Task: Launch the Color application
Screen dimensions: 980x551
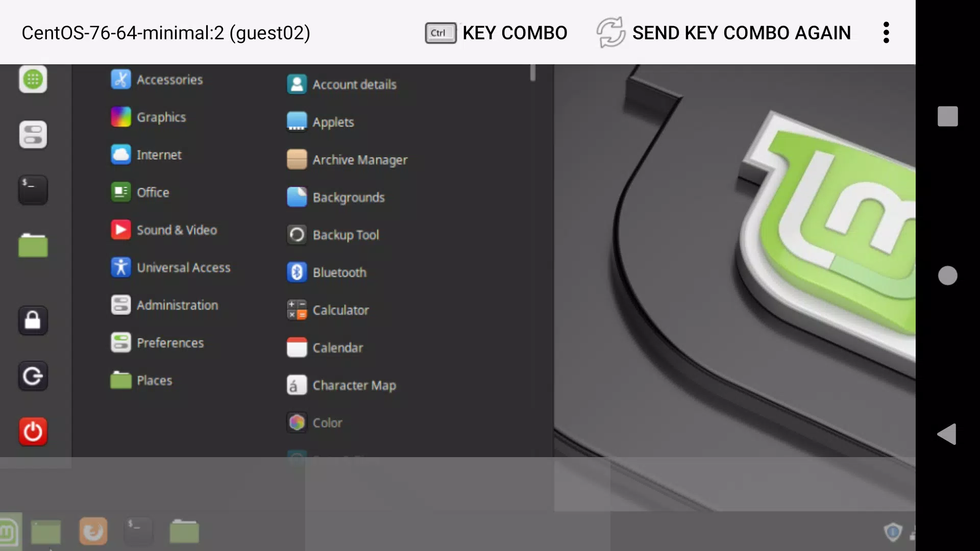Action: coord(315,423)
